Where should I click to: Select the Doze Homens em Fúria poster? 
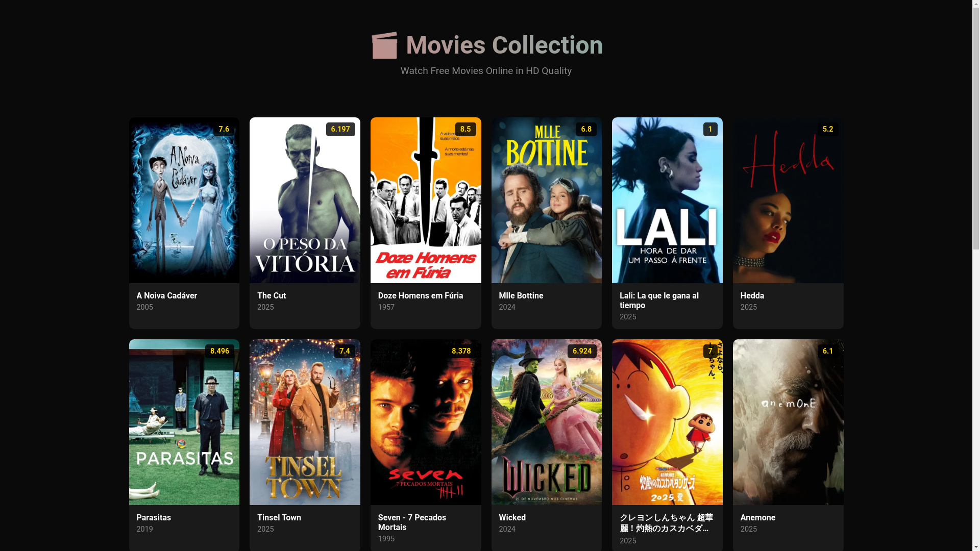pos(426,200)
